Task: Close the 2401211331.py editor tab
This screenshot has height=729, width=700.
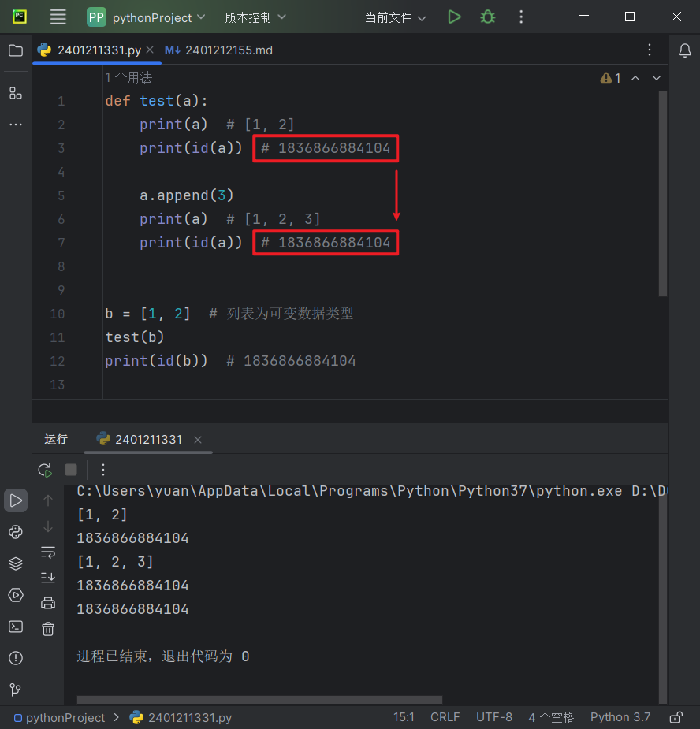Action: (x=150, y=50)
